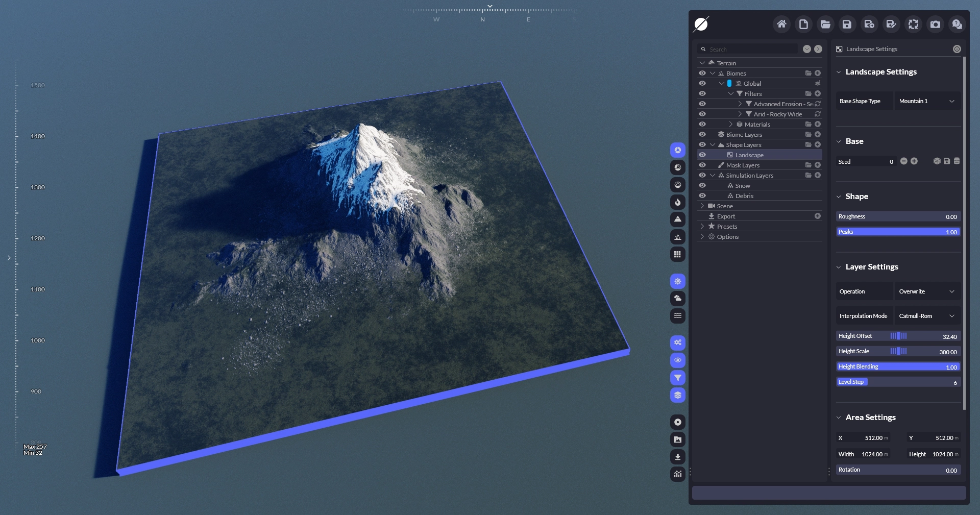The height and width of the screenshot is (515, 980).
Task: Hide the Snow simulation layer
Action: tap(702, 186)
